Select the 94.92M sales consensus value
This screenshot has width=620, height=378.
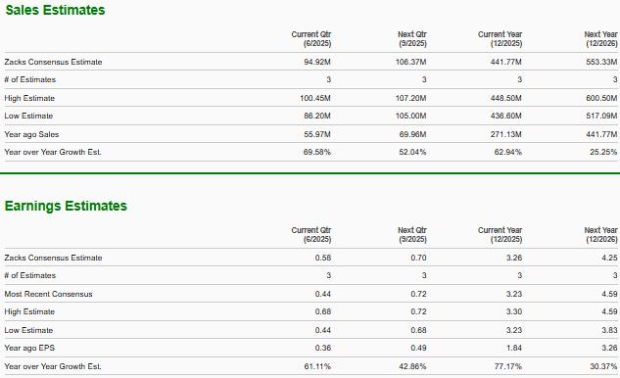(317, 62)
